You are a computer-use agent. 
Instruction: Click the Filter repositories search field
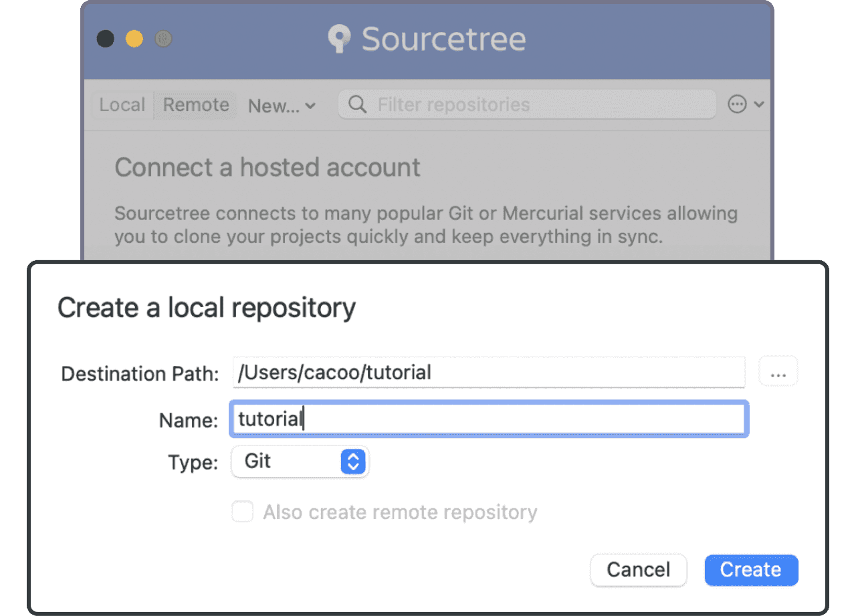(526, 104)
